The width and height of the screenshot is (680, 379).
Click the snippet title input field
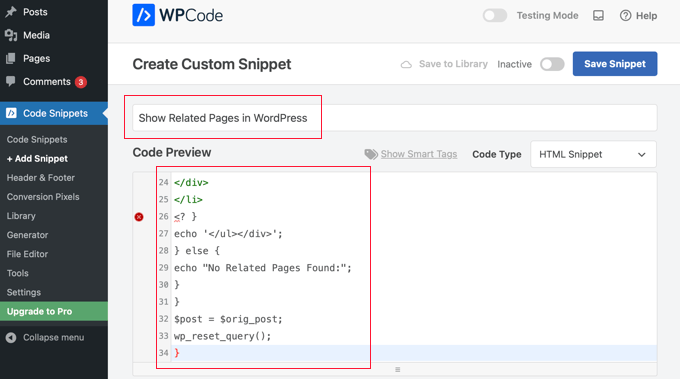point(395,118)
